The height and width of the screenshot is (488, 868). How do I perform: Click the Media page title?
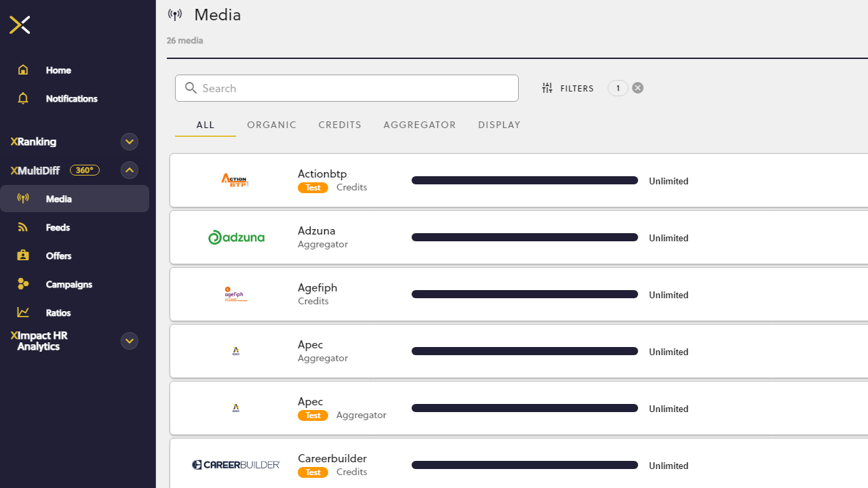coord(218,15)
